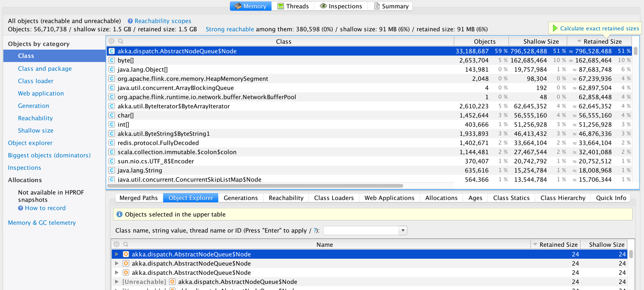644x290 pixels.
Task: Click the class name filter input field
Action: [x=361, y=230]
